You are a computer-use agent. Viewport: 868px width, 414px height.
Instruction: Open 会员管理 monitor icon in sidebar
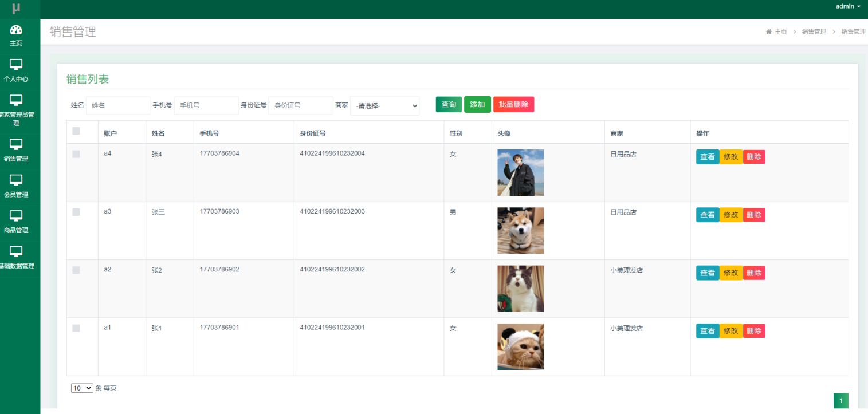pyautogui.click(x=16, y=180)
